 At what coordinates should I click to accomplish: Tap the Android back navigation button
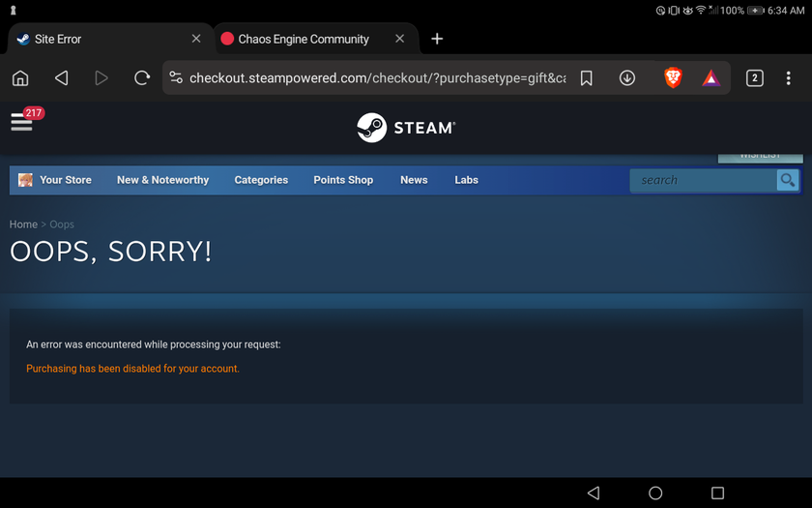(x=594, y=493)
